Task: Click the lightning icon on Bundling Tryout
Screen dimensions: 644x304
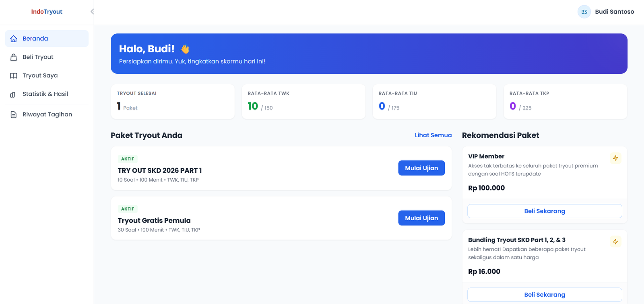Action: (x=615, y=242)
